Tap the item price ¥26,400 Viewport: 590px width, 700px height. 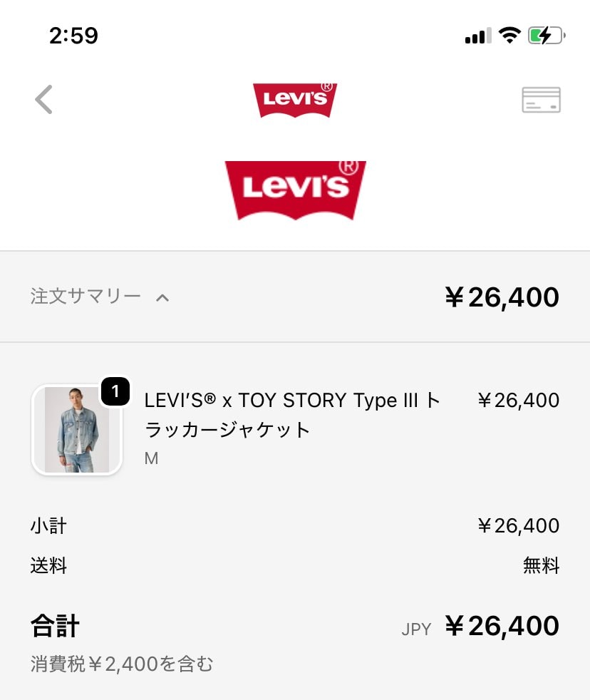(518, 401)
